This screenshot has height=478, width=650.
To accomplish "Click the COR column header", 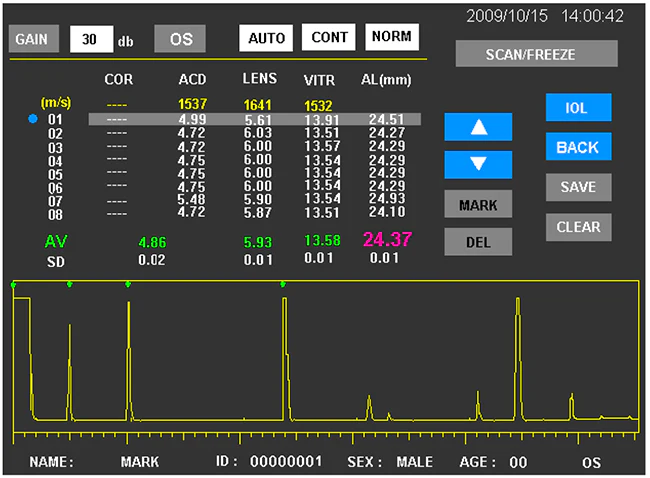I will click(x=119, y=79).
